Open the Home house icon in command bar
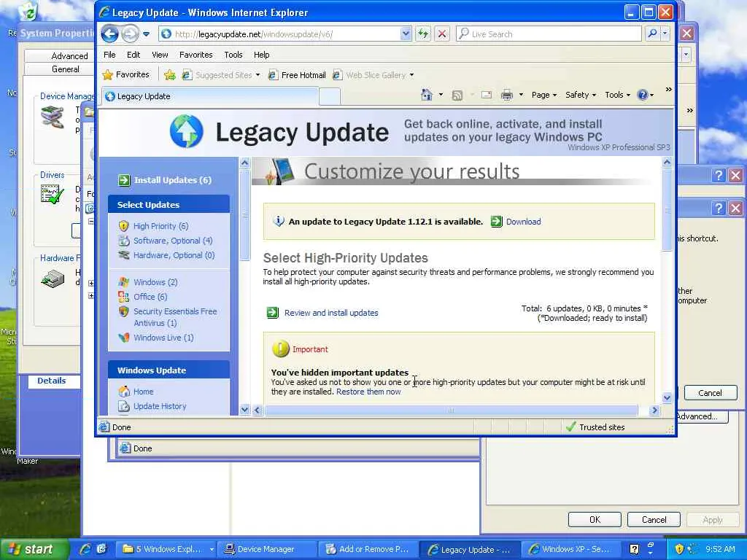 point(426,95)
